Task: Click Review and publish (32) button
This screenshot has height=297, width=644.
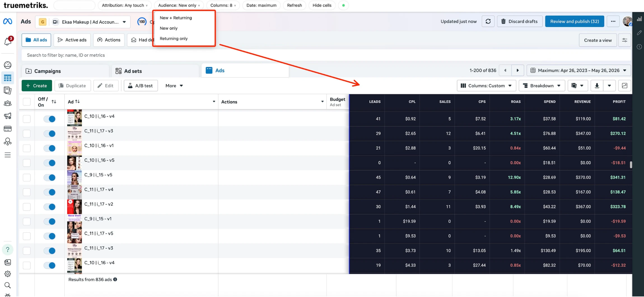Action: [x=575, y=21]
